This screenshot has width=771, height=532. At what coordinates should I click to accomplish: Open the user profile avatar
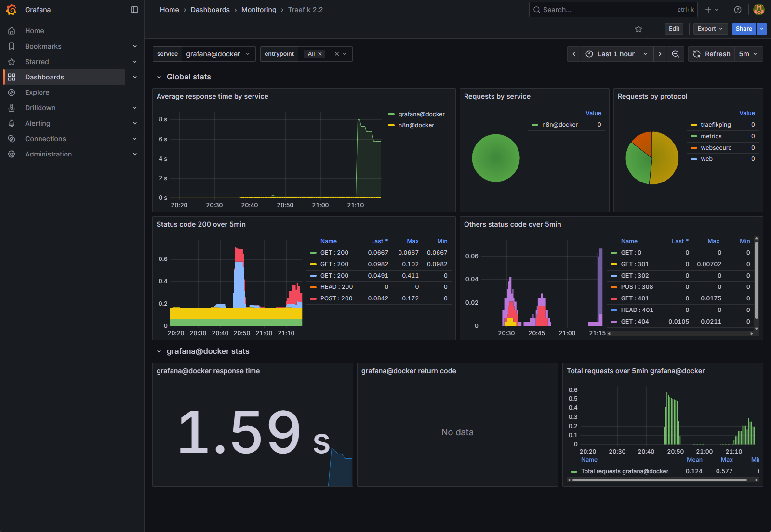point(759,10)
